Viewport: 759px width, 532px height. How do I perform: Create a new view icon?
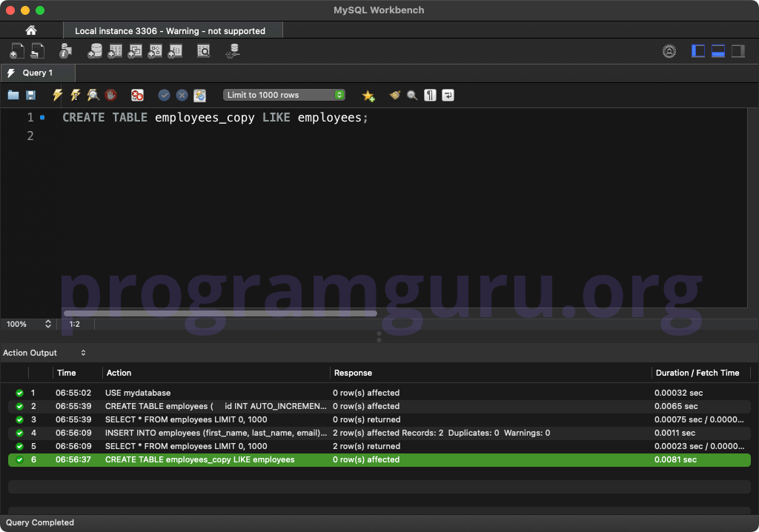point(135,51)
